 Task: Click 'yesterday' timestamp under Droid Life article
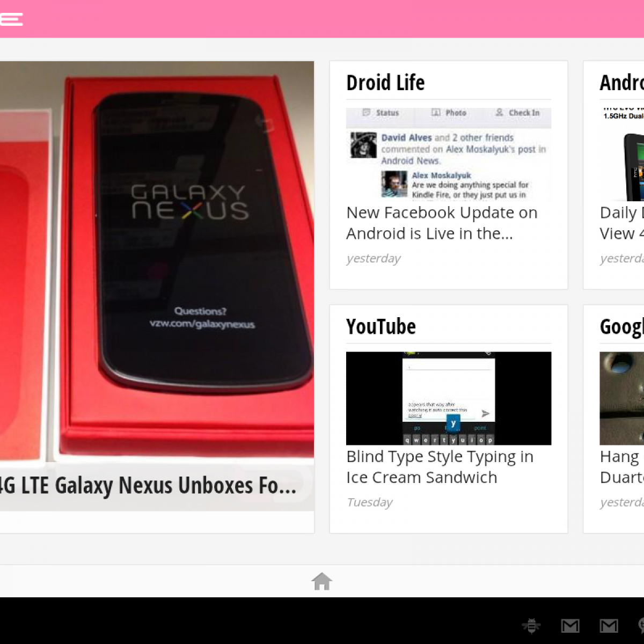click(x=374, y=259)
